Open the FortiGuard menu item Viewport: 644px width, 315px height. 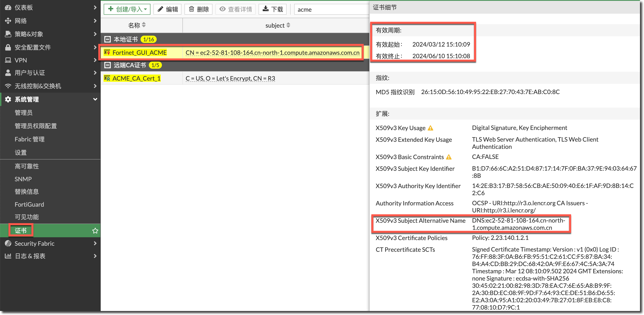coord(29,204)
